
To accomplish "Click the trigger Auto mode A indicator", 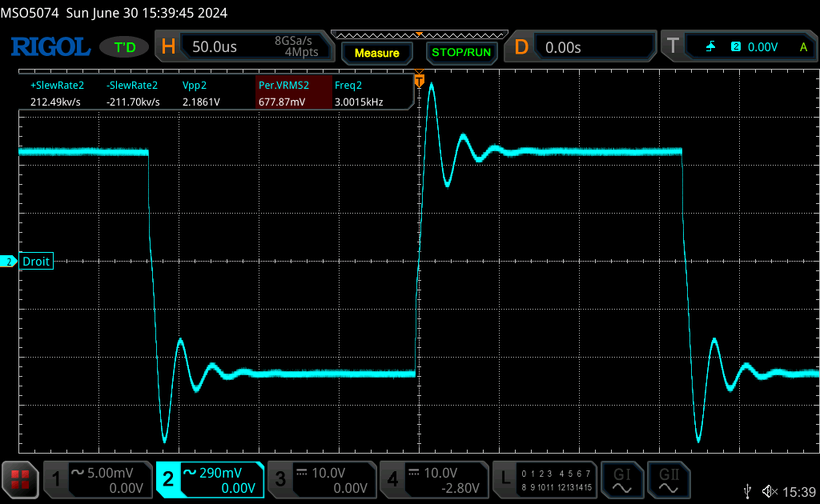I will (x=804, y=47).
